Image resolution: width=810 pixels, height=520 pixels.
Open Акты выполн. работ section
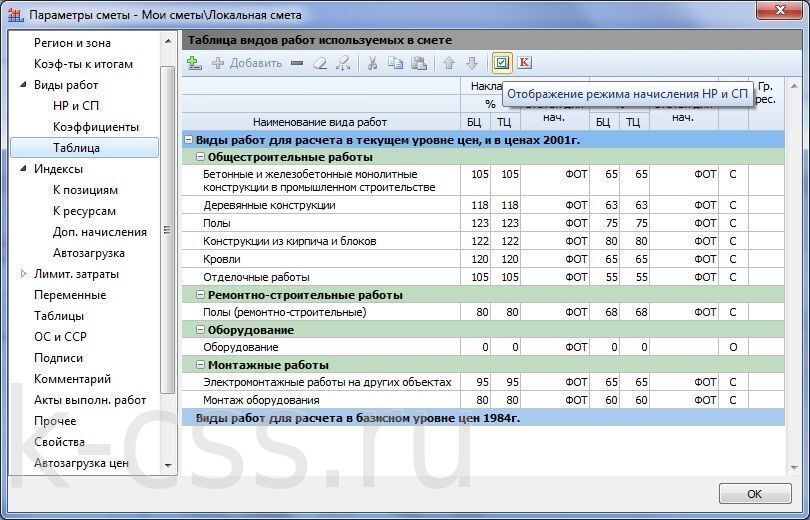(x=90, y=400)
